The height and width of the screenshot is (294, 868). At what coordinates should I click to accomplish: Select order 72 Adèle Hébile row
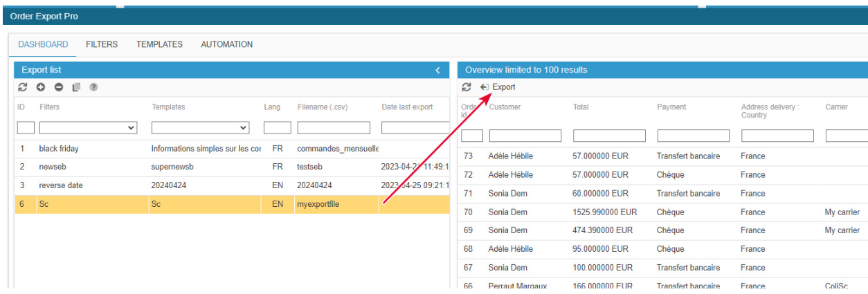[662, 175]
